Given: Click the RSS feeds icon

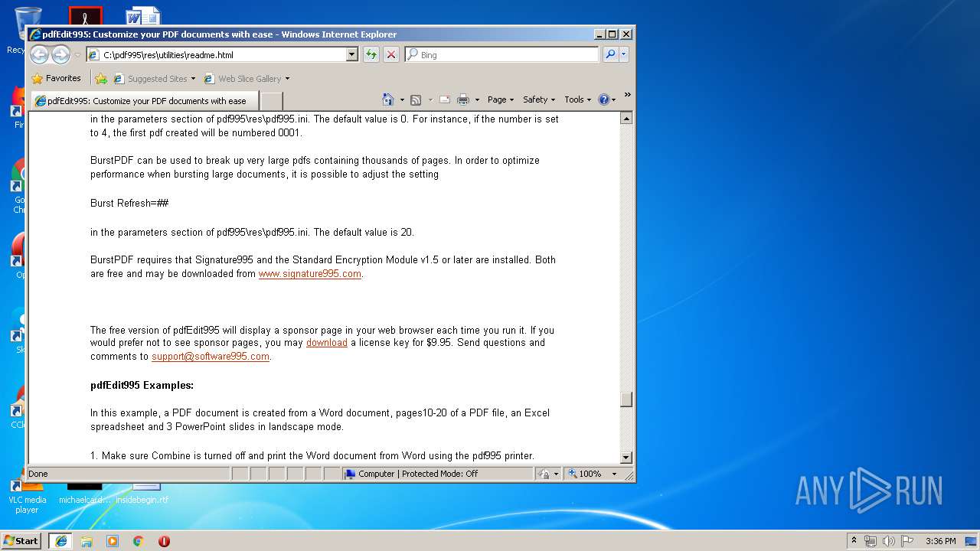Looking at the screenshot, I should 416,99.
